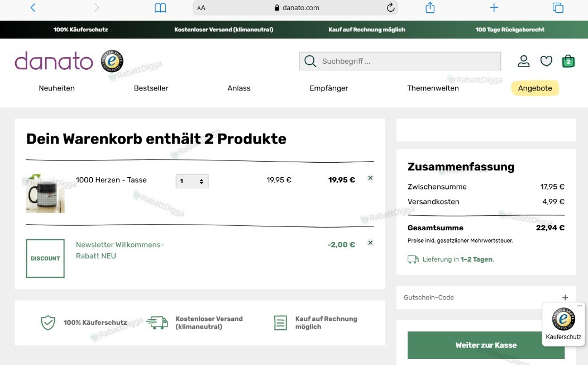Open the Themenwelten menu
Image resolution: width=588 pixels, height=365 pixels.
[433, 88]
